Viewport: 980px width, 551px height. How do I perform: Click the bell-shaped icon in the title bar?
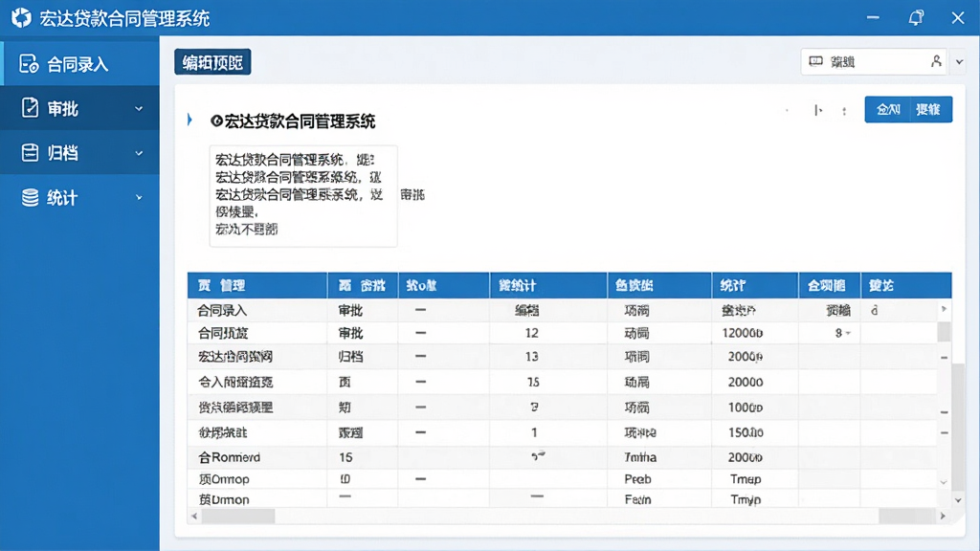(x=916, y=17)
